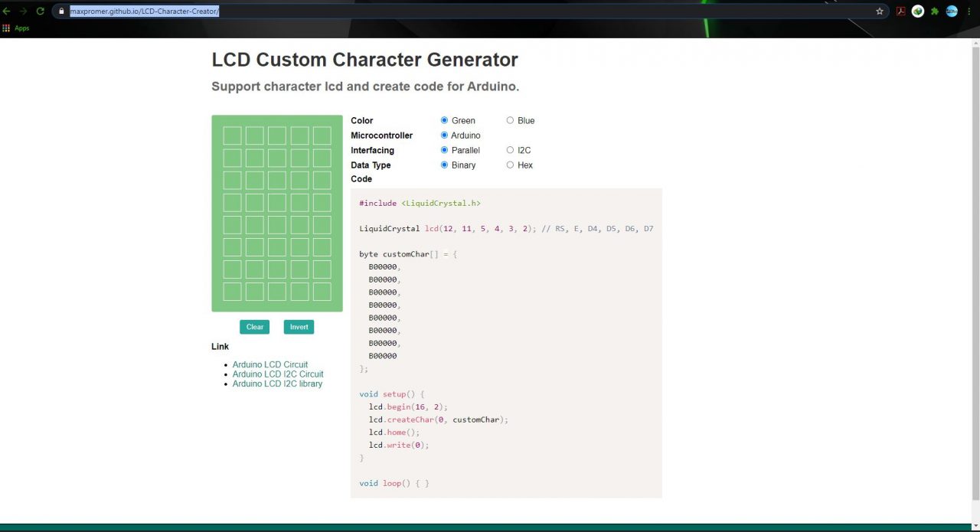980x532 pixels.
Task: Click the Invert button
Action: click(299, 327)
